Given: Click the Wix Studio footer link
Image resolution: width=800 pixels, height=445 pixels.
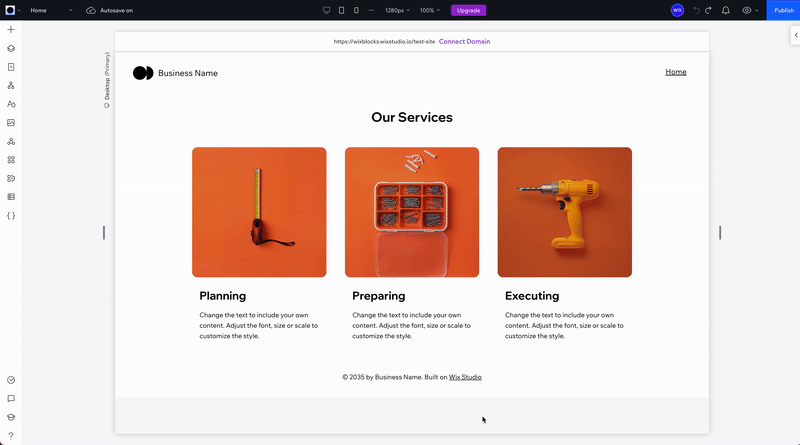Looking at the screenshot, I should pyautogui.click(x=465, y=377).
